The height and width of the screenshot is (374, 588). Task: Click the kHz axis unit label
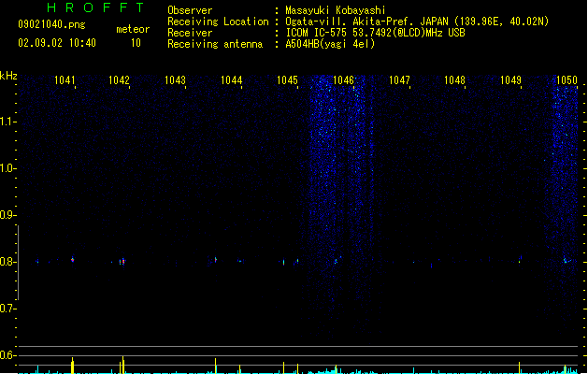(x=8, y=76)
